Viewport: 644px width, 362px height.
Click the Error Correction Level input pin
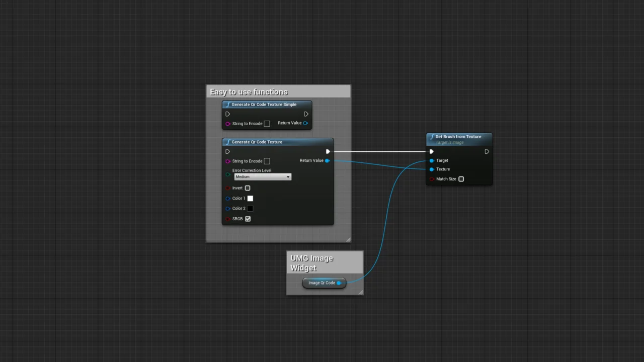228,174
